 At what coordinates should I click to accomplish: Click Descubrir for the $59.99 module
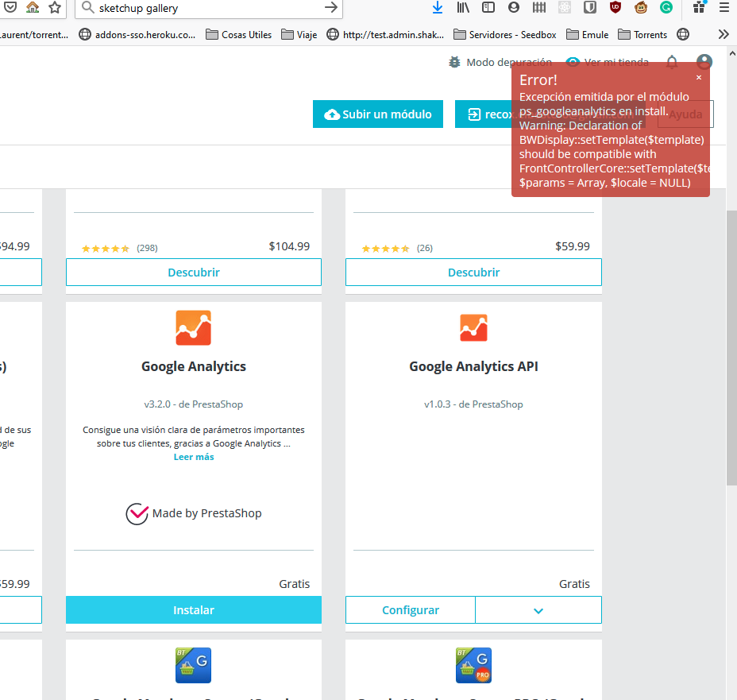click(474, 273)
